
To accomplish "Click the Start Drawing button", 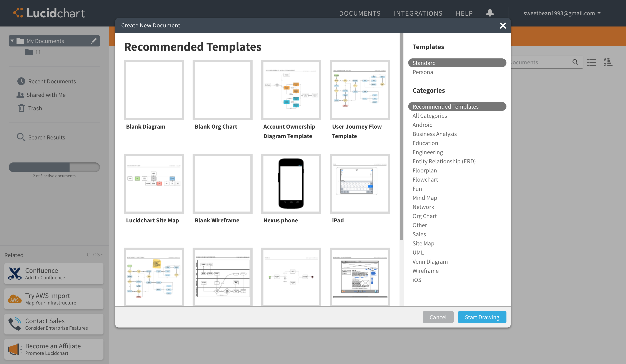I will coord(482,317).
